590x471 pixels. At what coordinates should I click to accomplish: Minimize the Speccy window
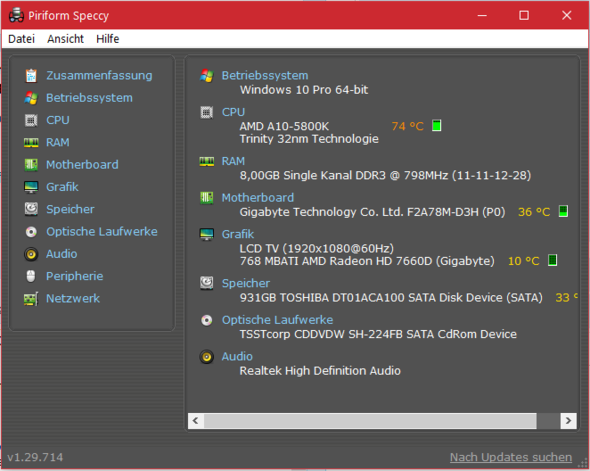point(482,15)
